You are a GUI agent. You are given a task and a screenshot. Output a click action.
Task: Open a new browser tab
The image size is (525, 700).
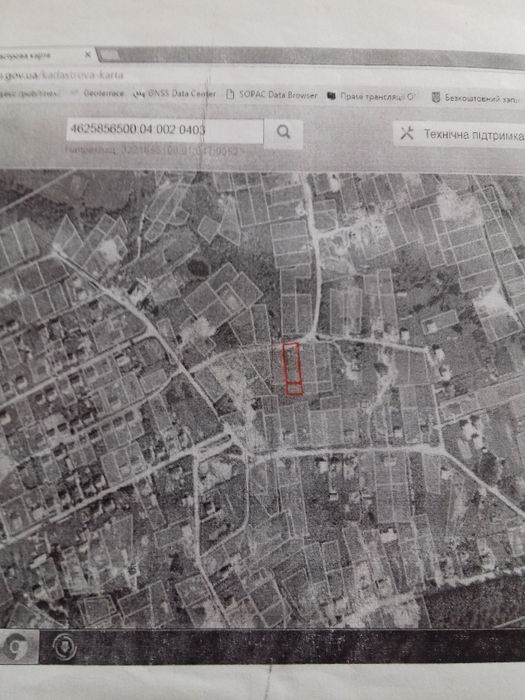(x=109, y=54)
